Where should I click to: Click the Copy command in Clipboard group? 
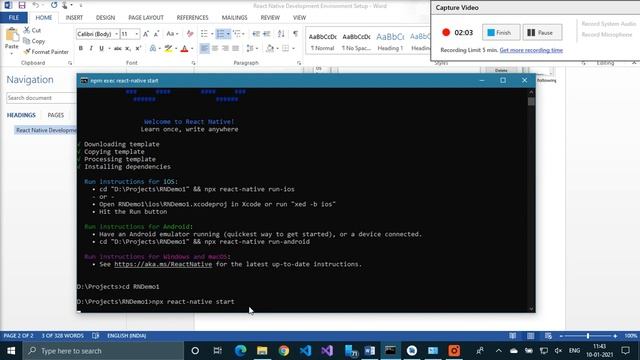coord(34,41)
